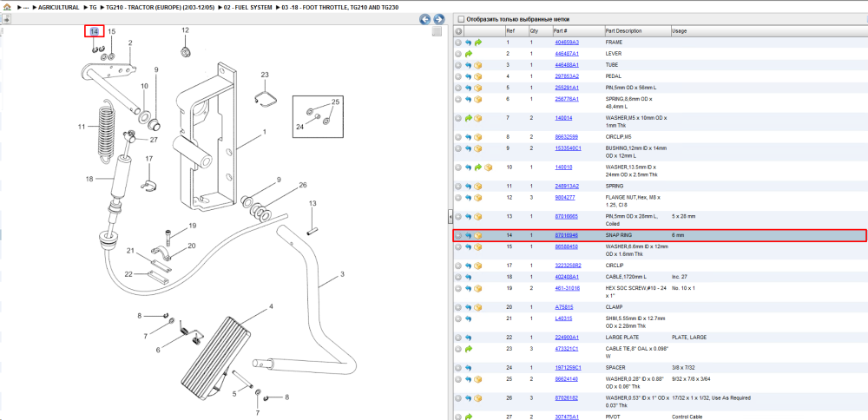Image resolution: width=868 pixels, height=420 pixels.
Task: Click the gray square button at diagram corner
Action: click(x=437, y=31)
